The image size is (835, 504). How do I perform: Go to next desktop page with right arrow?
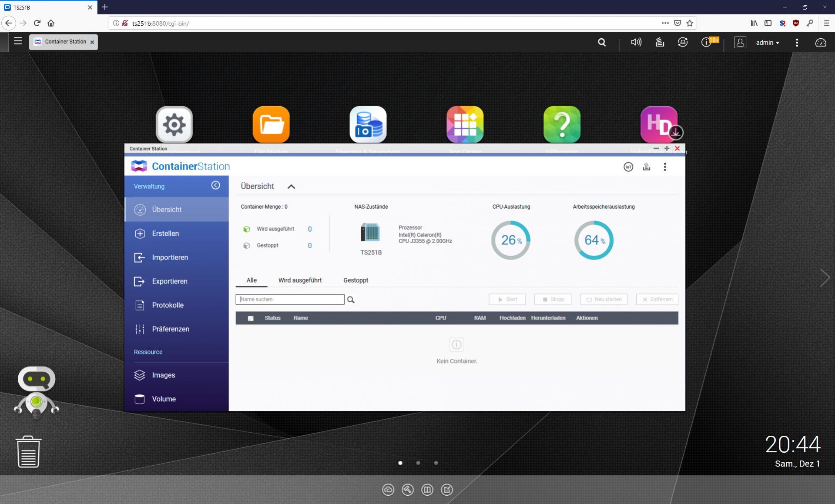point(825,277)
